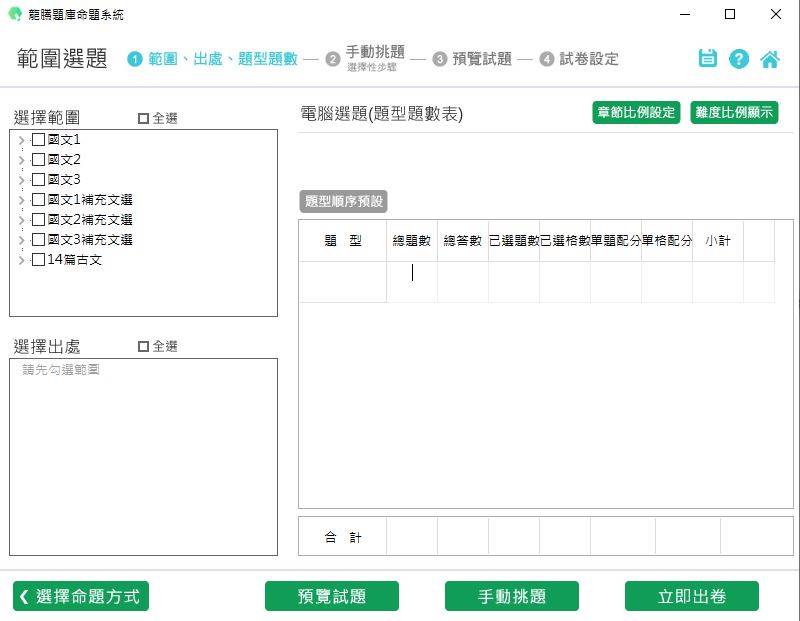Select the 14篇古文 label in tree
The image size is (800, 621).
point(74,260)
